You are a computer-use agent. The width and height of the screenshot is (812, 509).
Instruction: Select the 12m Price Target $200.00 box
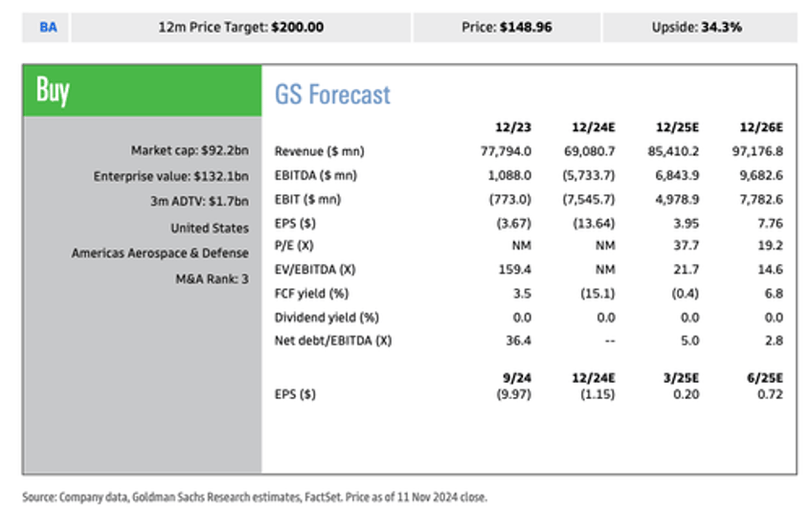pos(240,28)
